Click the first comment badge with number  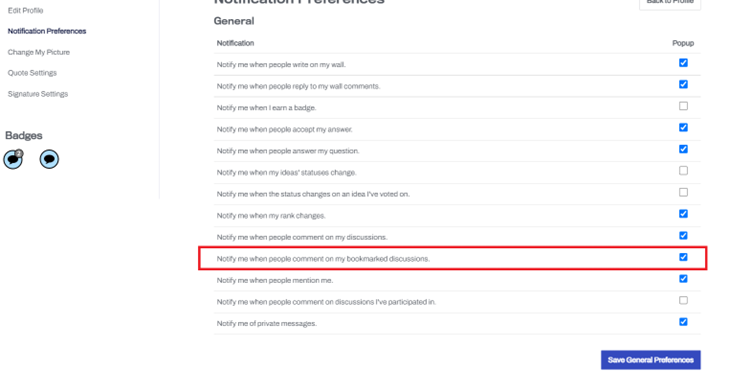coord(13,159)
